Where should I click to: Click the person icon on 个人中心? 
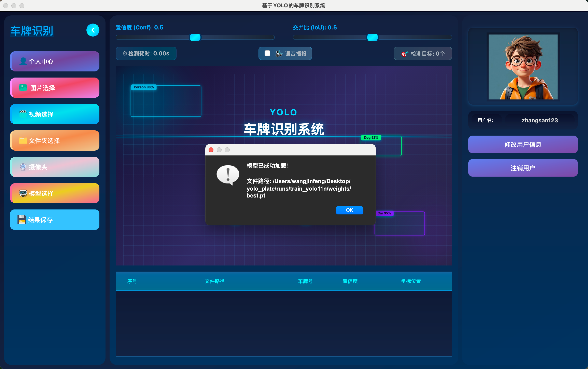click(23, 61)
